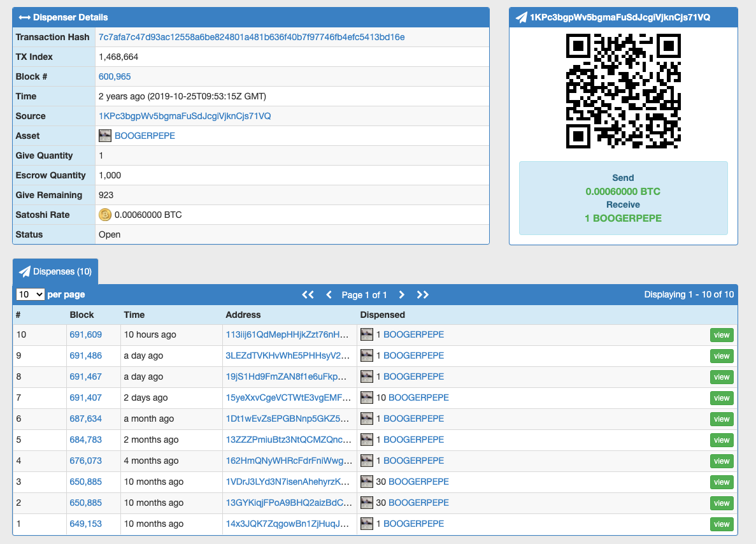Screen dimensions: 756x544
Task: Click BOOGERPEPE asset icon in dispense row 1
Action: [x=367, y=524]
